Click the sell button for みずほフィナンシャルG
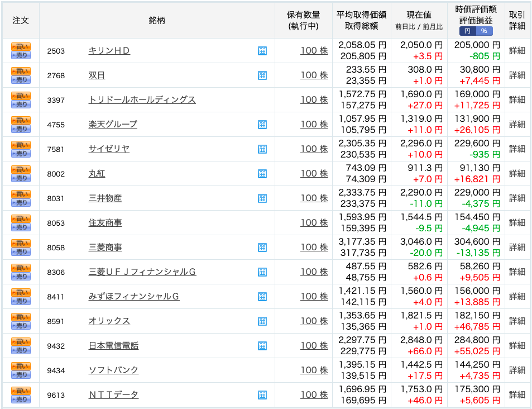The height and width of the screenshot is (409, 532). [21, 301]
